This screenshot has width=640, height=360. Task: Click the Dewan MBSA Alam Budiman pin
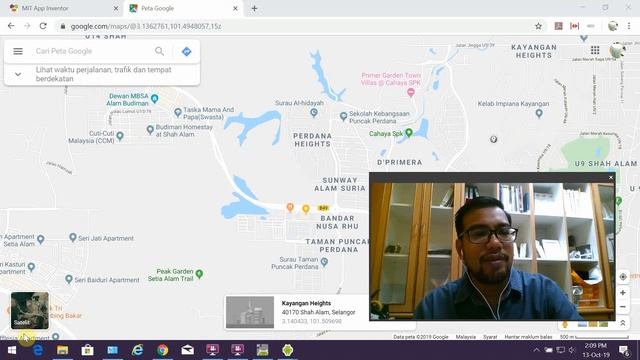coord(155,98)
